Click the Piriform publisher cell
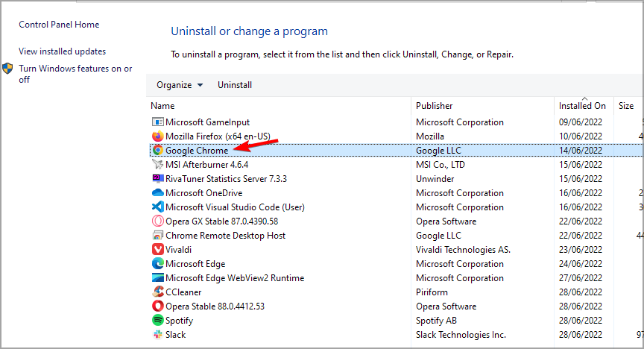The width and height of the screenshot is (644, 349). (x=432, y=292)
